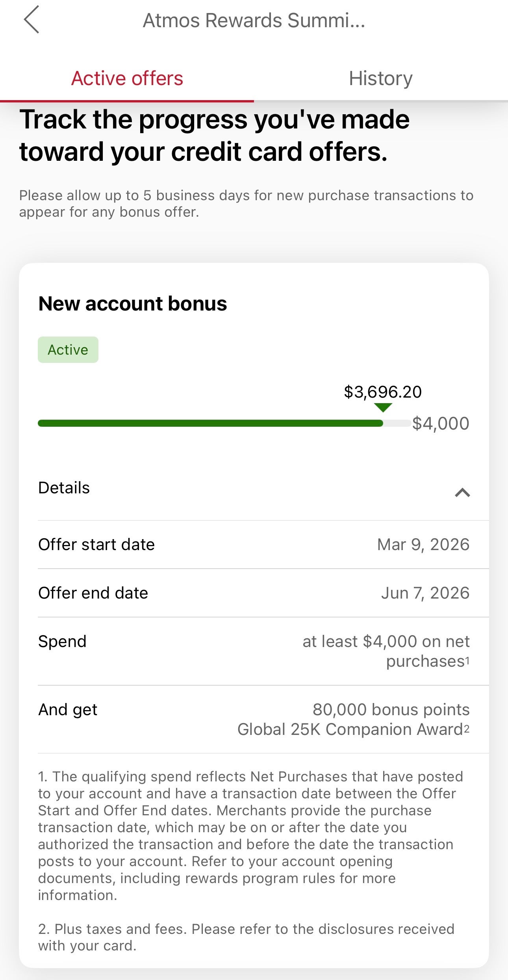The height and width of the screenshot is (980, 508).
Task: Select the New account bonus heading
Action: [x=132, y=303]
